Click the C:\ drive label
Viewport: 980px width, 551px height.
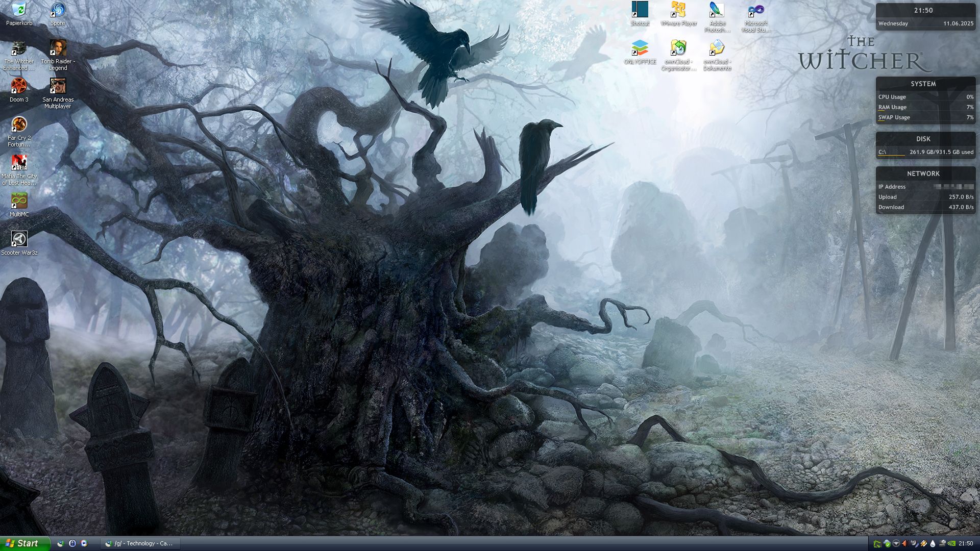882,152
